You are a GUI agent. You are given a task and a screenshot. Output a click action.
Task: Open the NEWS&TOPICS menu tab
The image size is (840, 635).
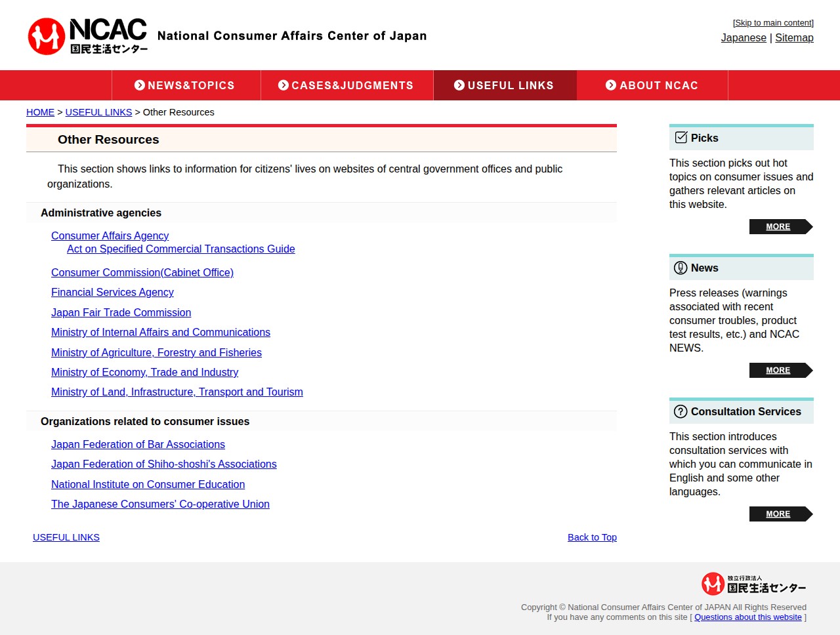tap(186, 85)
